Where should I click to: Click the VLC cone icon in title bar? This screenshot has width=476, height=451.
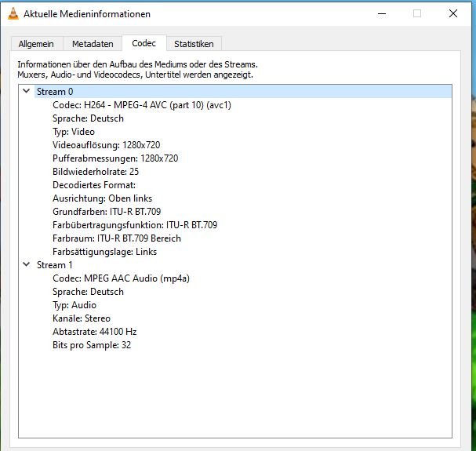(12, 14)
